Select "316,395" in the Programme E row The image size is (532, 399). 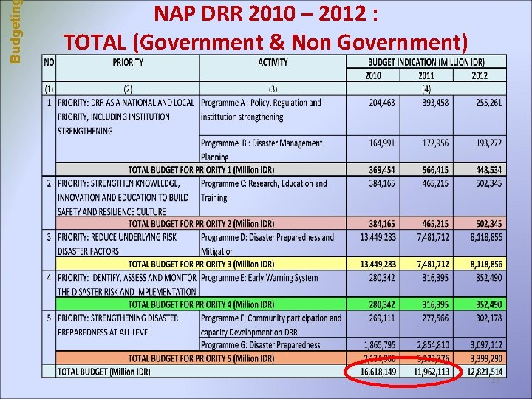(x=435, y=278)
